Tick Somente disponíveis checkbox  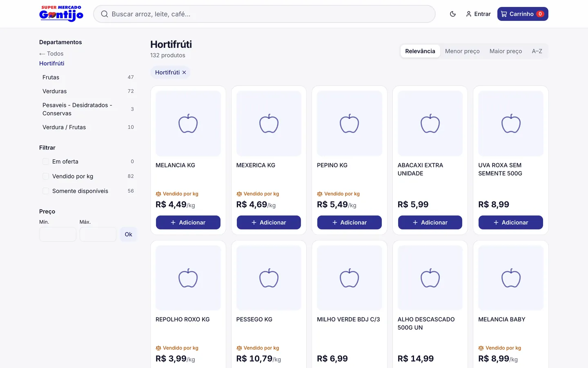(46, 191)
